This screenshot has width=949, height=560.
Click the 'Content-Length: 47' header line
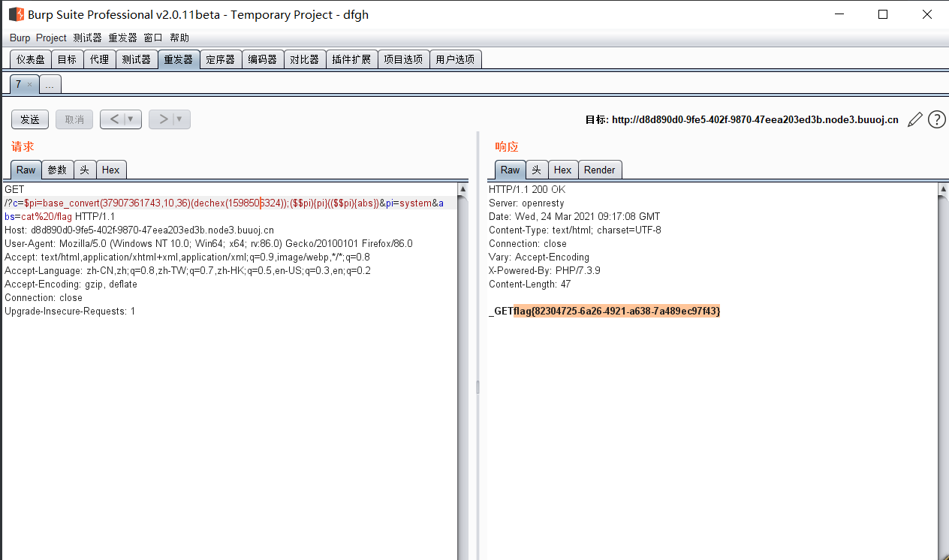530,284
